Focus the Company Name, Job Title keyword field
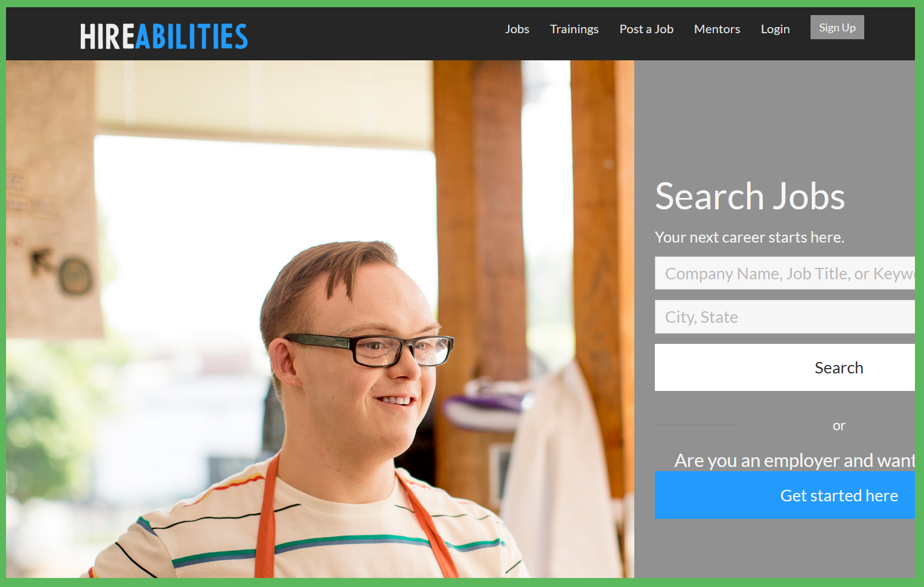924x587 pixels. coord(785,273)
